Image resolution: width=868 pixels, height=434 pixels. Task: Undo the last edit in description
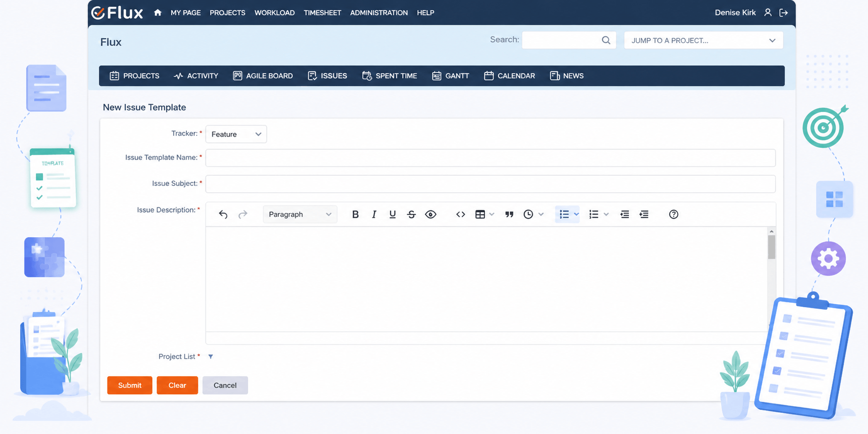coord(223,214)
